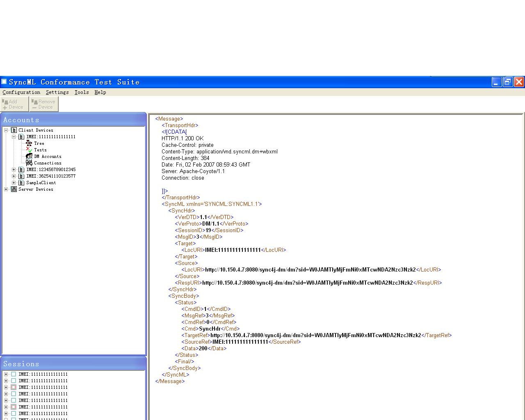Click the Add Device toolbar icon
The height and width of the screenshot is (420, 525).
click(14, 104)
